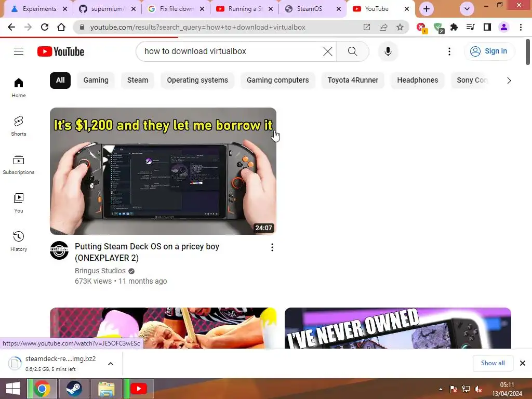The height and width of the screenshot is (399, 532).
Task: Open File Explorer from the taskbar
Action: coord(106,389)
